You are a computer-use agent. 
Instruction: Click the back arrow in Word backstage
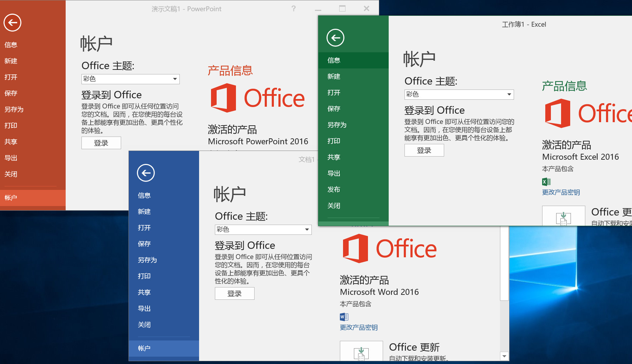tap(146, 173)
